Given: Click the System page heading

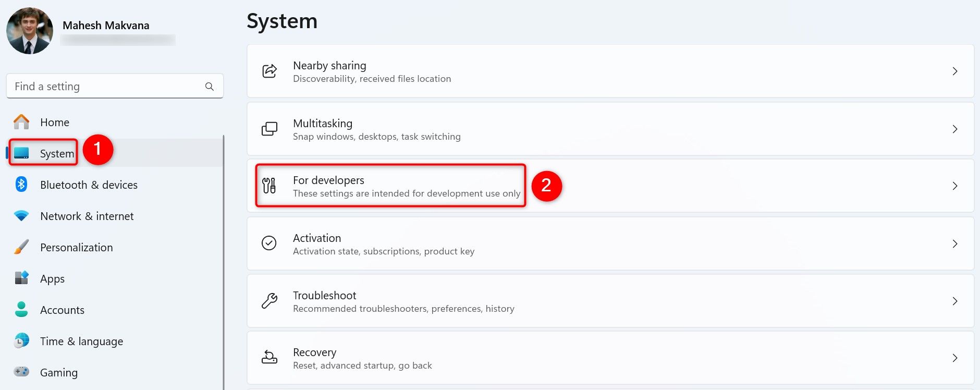Looking at the screenshot, I should [x=282, y=21].
